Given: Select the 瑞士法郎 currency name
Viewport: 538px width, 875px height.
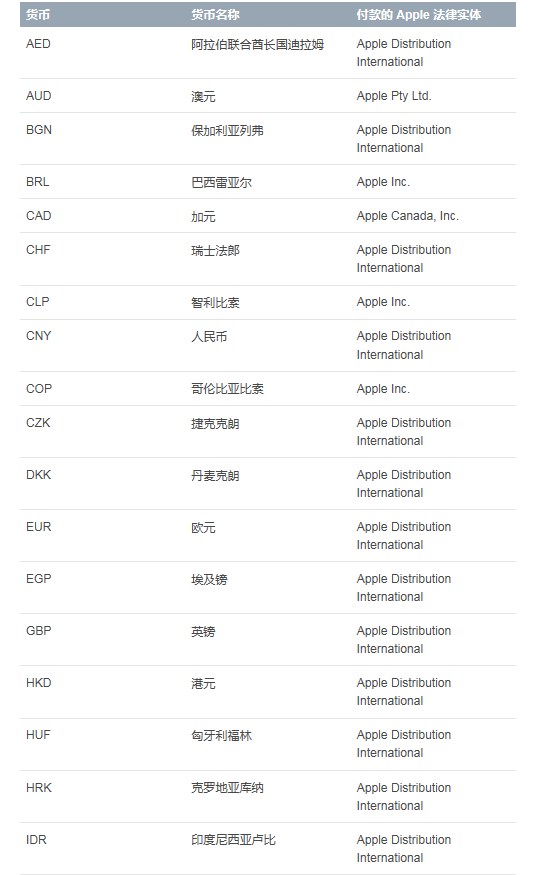Looking at the screenshot, I should (x=215, y=251).
